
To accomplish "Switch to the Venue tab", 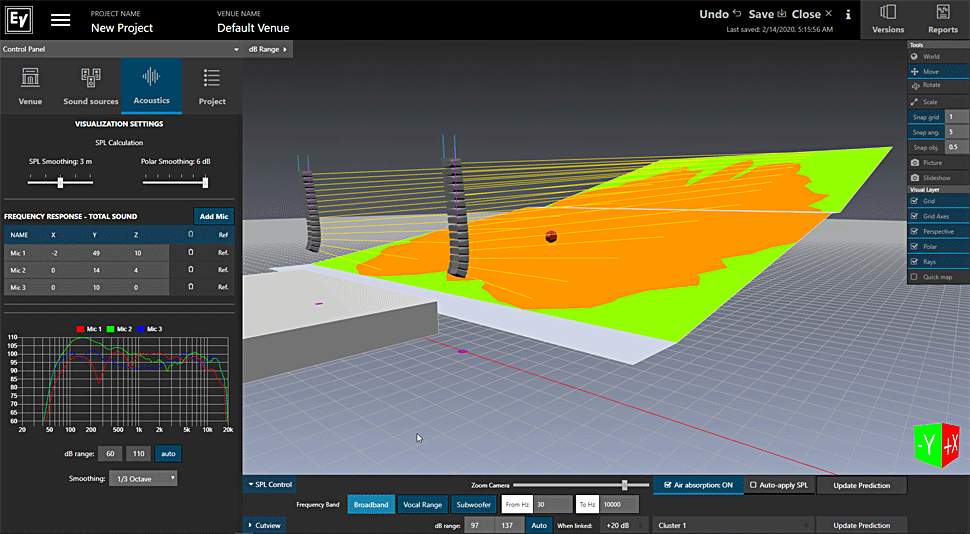I will click(x=30, y=85).
